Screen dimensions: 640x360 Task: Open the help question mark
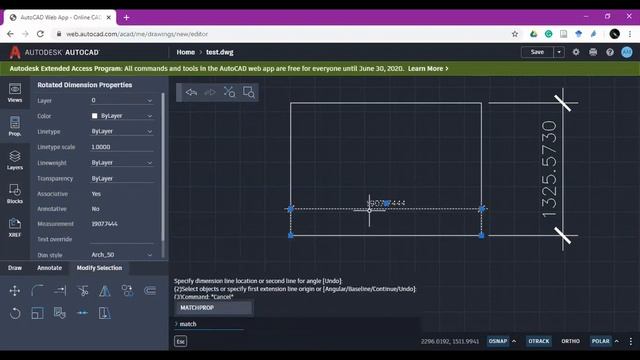pyautogui.click(x=610, y=52)
